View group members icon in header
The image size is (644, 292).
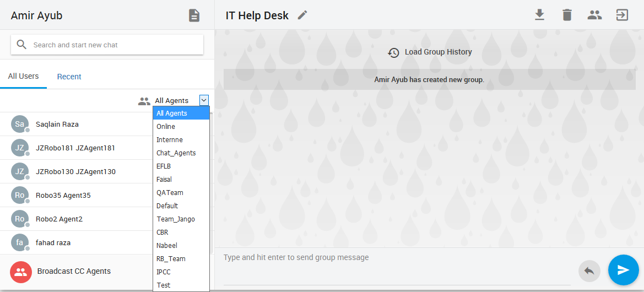pos(594,15)
